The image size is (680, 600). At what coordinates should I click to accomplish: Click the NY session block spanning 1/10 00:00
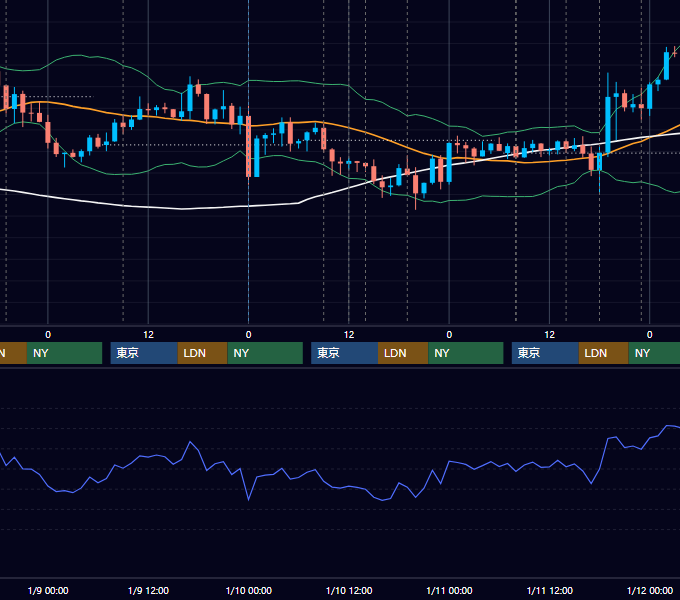tap(265, 353)
